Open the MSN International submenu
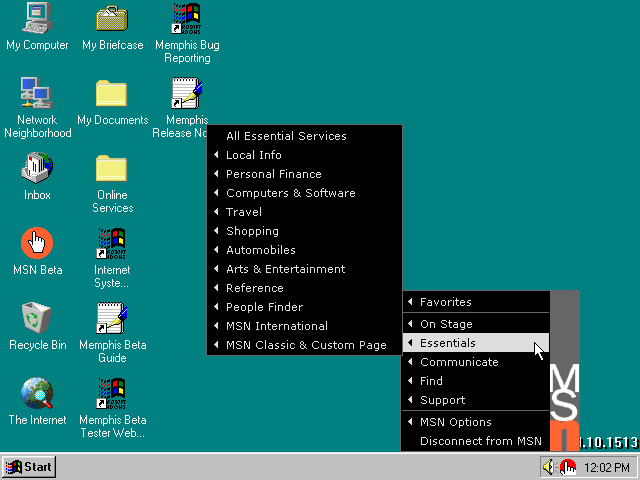The image size is (640, 480). (x=304, y=326)
